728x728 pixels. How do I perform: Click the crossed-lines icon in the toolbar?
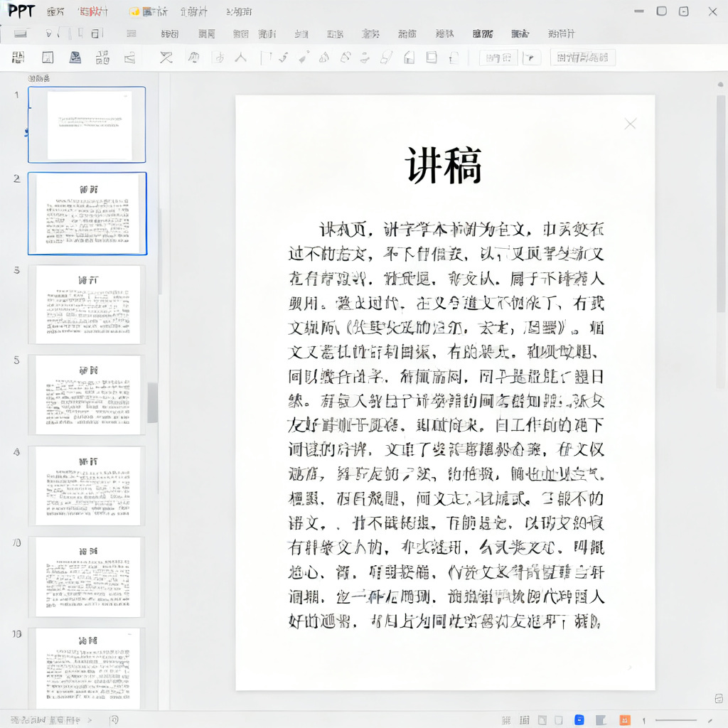pyautogui.click(x=166, y=58)
